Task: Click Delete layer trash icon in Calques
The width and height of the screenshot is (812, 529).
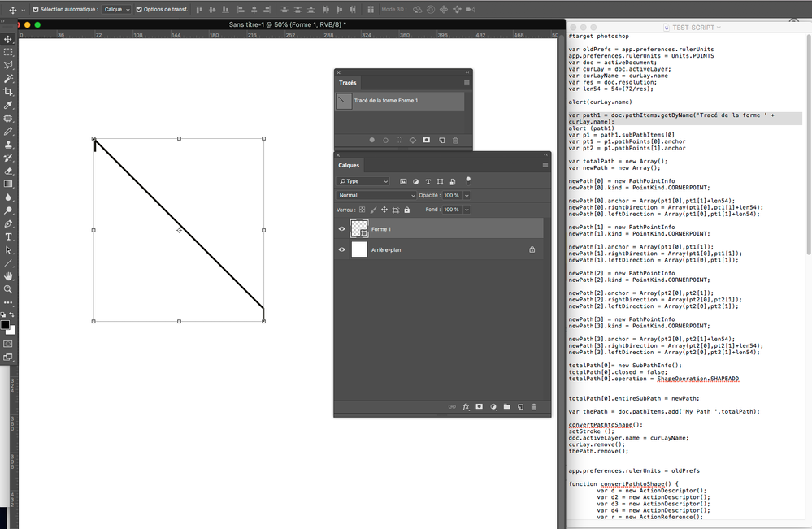Action: [x=534, y=407]
